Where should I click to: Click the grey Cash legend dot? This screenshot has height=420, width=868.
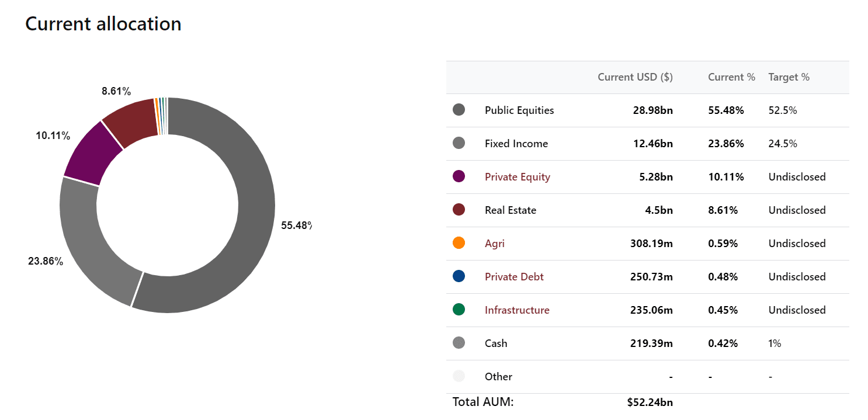(459, 343)
